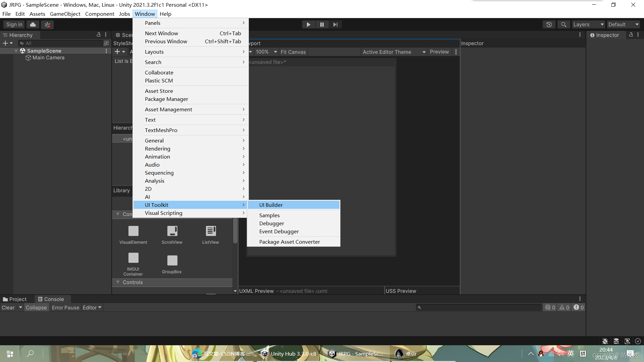This screenshot has width=644, height=362.
Task: Select UI Builder from the submenu
Action: coord(271,205)
